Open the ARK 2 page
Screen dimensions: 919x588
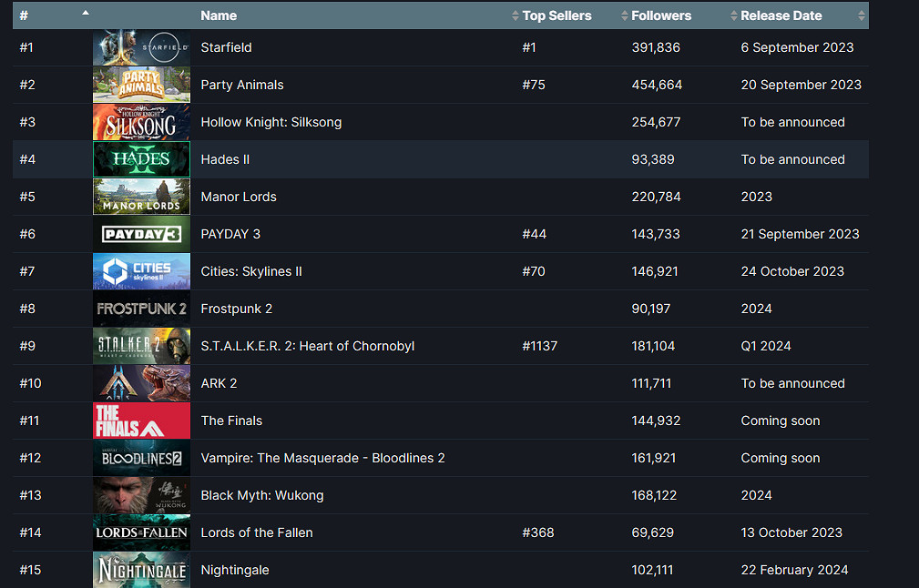point(219,383)
